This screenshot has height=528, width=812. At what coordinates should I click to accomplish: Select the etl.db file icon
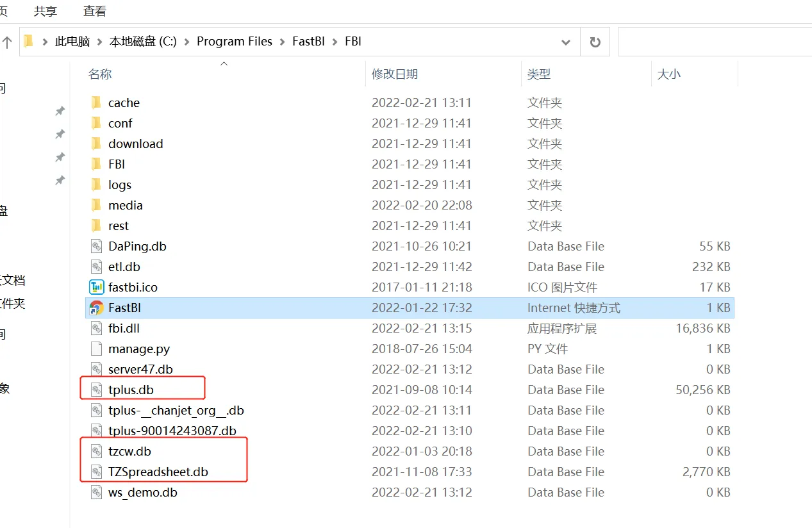pyautogui.click(x=96, y=267)
